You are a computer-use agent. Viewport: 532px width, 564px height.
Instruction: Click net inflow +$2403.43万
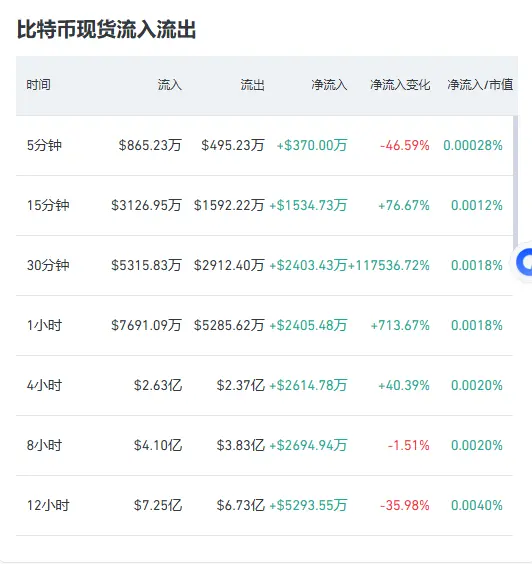click(308, 265)
